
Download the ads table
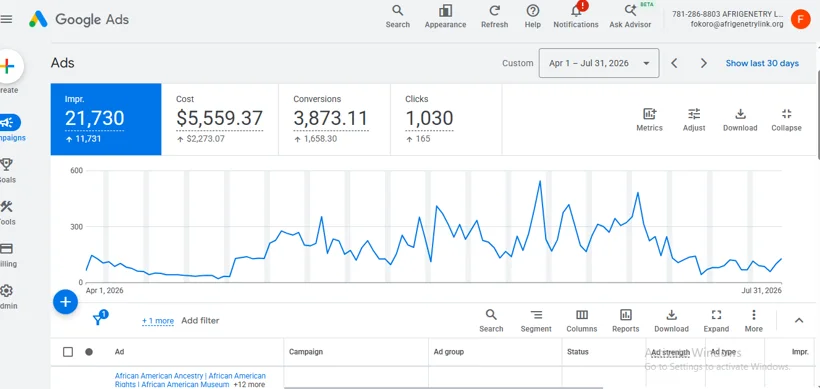pyautogui.click(x=671, y=321)
